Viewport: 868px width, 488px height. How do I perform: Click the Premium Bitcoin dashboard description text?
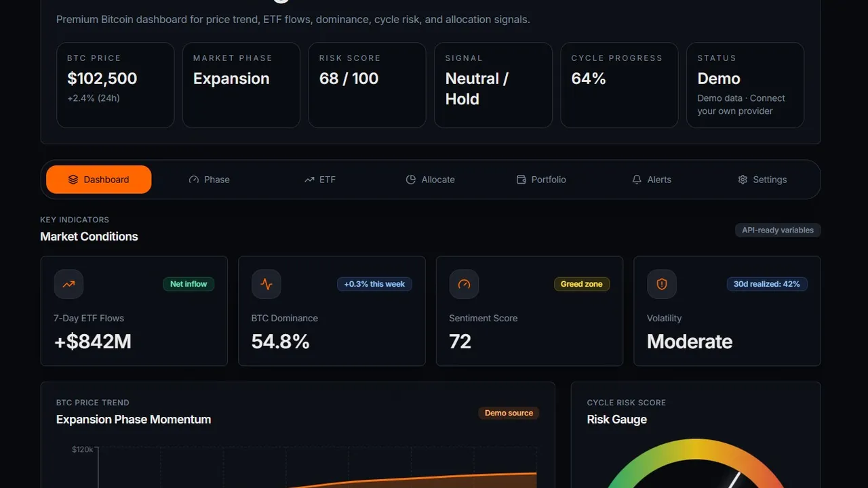point(293,20)
